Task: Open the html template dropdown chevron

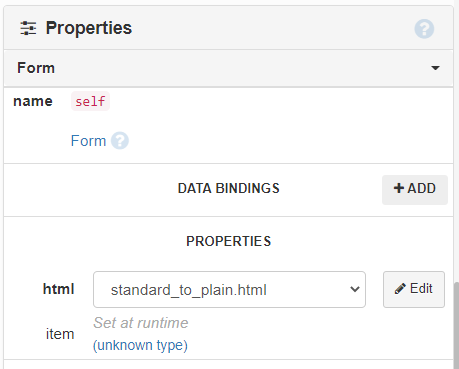Action: [355, 289]
